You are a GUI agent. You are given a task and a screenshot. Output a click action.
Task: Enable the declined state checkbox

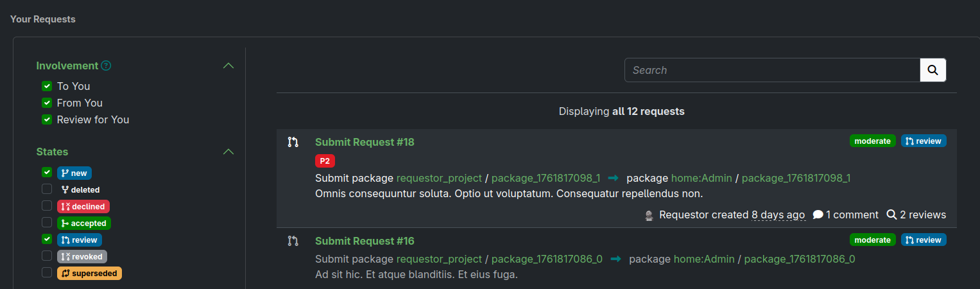click(x=47, y=206)
